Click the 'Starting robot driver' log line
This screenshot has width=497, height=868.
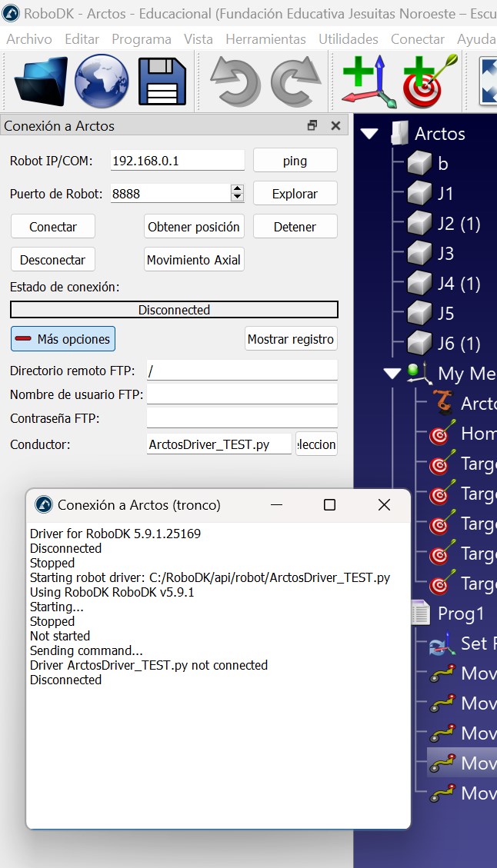point(210,577)
